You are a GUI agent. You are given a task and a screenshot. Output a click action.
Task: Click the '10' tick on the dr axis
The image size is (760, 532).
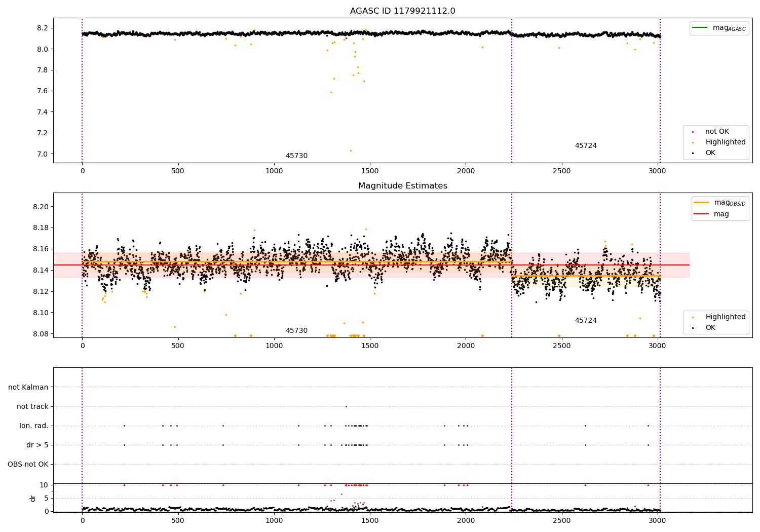(44, 485)
